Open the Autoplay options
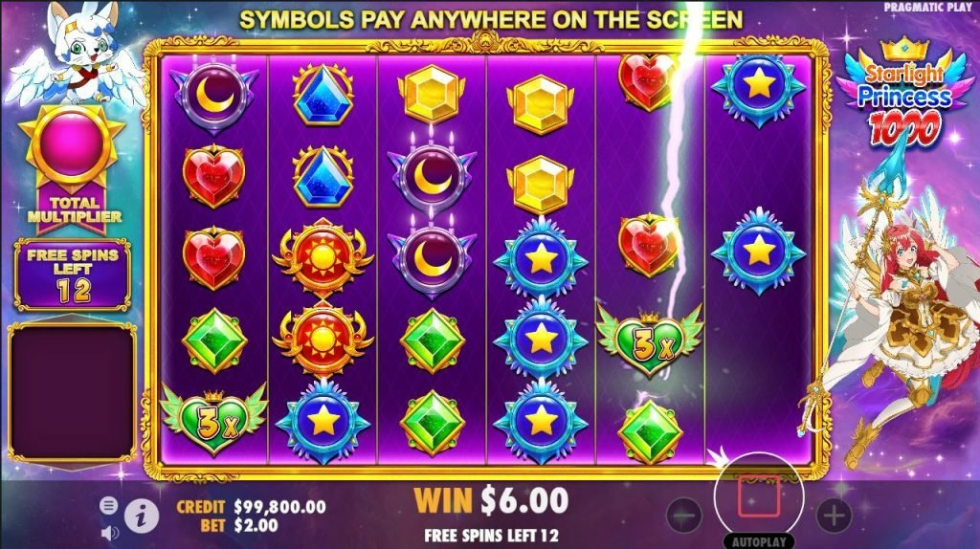Viewport: 980px width, 549px height. (759, 541)
